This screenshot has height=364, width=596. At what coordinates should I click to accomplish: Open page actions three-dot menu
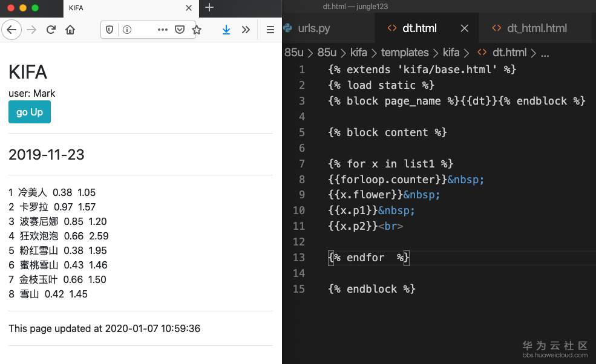(163, 30)
